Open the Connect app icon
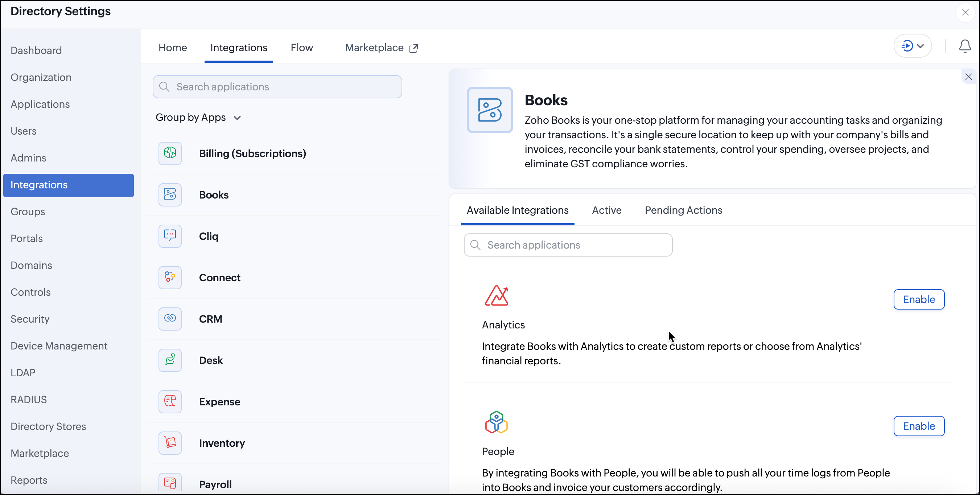Image resolution: width=980 pixels, height=495 pixels. [x=170, y=278]
